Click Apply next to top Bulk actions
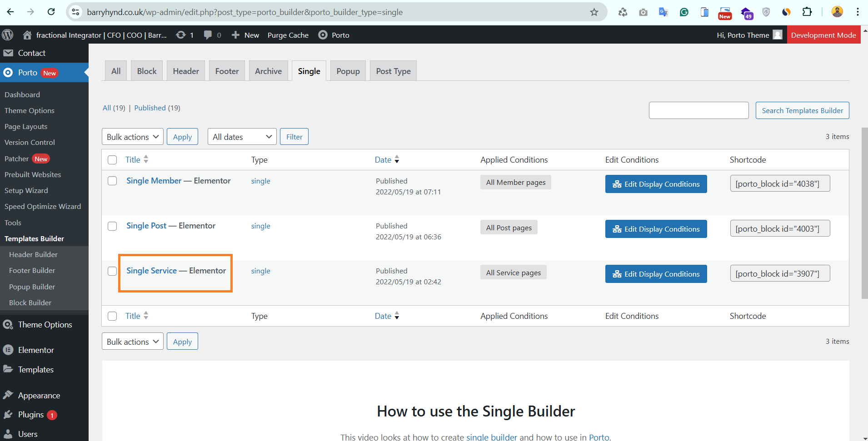Viewport: 868px width, 441px height. pos(182,137)
